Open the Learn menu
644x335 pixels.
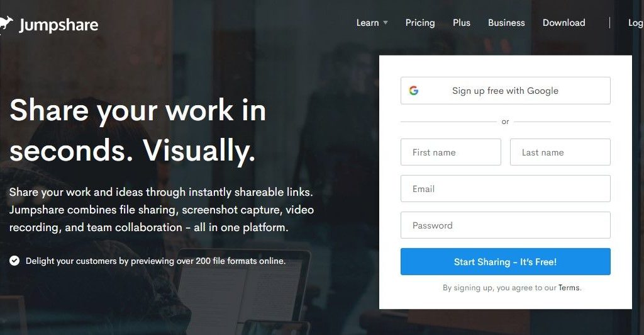click(x=367, y=23)
